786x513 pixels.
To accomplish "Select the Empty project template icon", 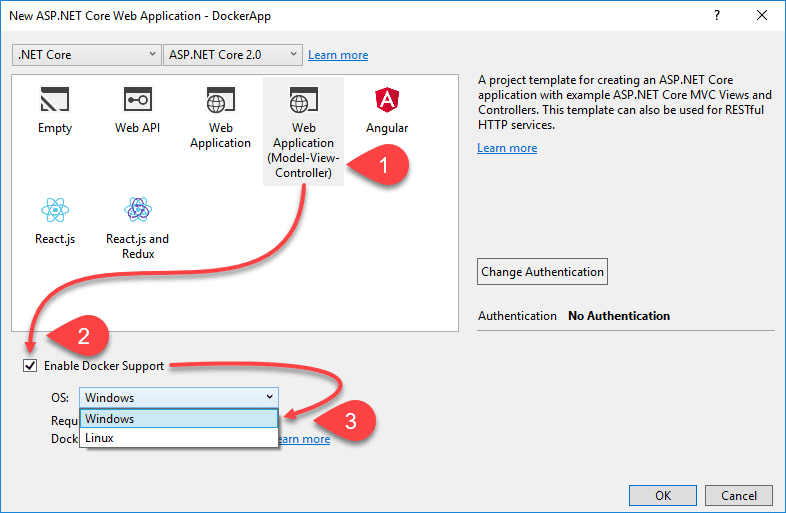I will 55,99.
